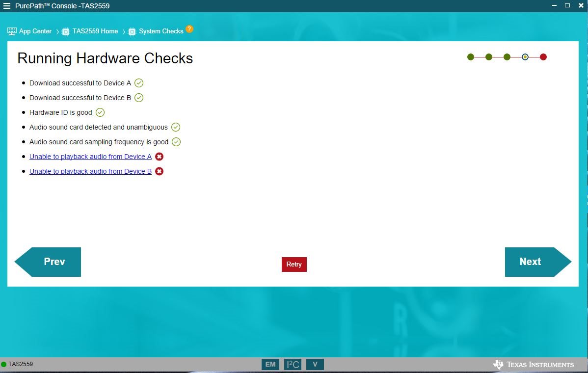Open the I2C panel in bottom bar
The height and width of the screenshot is (373, 588).
(x=293, y=364)
